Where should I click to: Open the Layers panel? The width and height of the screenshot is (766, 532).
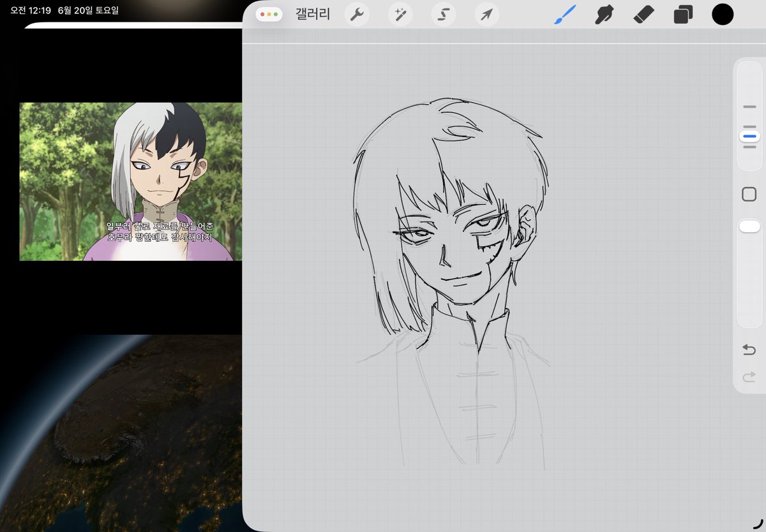pyautogui.click(x=683, y=14)
